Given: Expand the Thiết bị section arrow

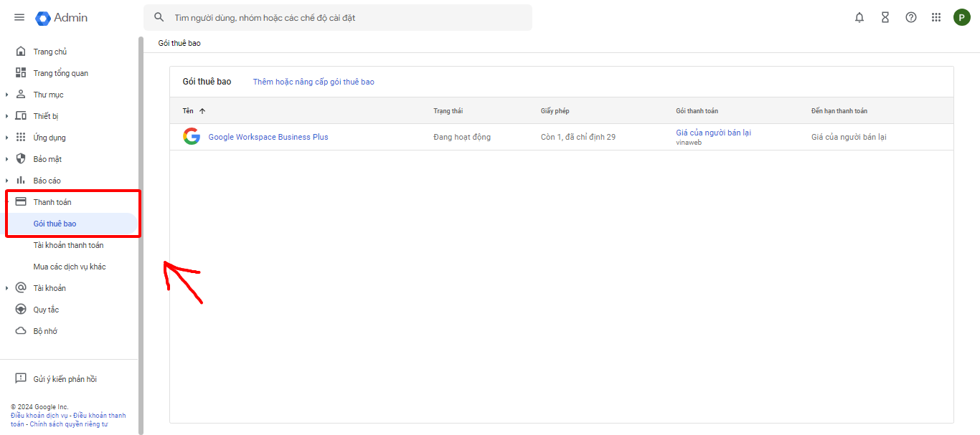Looking at the screenshot, I should coord(7,116).
